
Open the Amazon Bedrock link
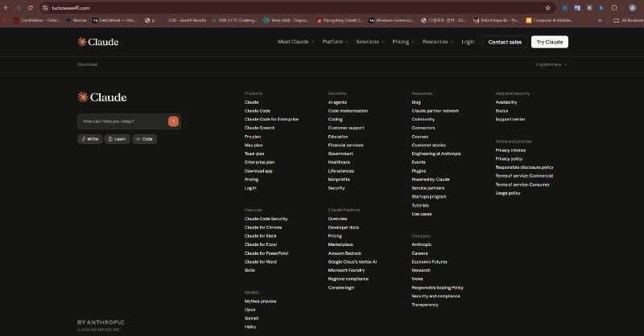coord(345,253)
